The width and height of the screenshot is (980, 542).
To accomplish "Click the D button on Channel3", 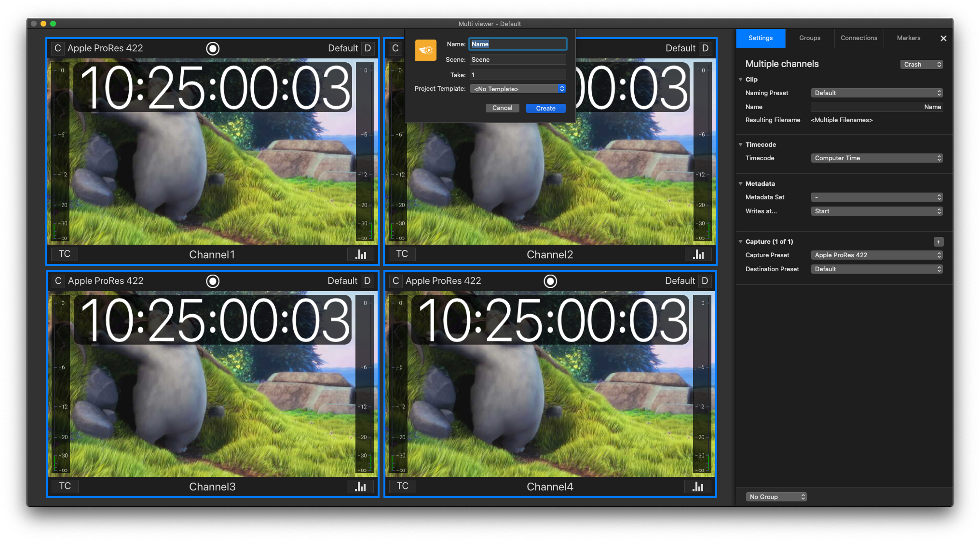I will point(367,281).
